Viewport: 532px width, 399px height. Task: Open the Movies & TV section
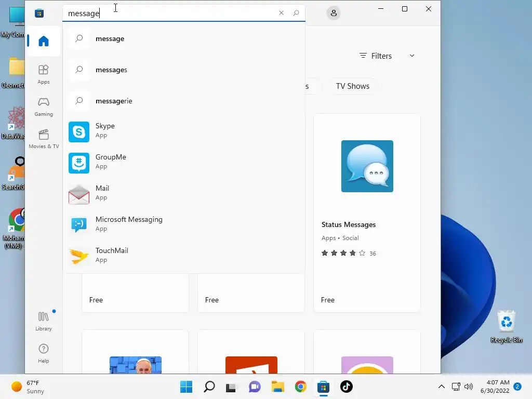[44, 139]
